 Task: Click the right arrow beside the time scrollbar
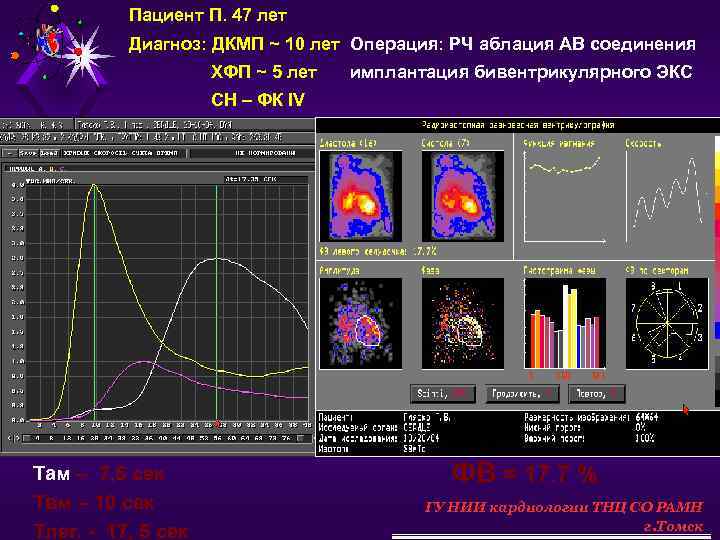(x=17, y=439)
